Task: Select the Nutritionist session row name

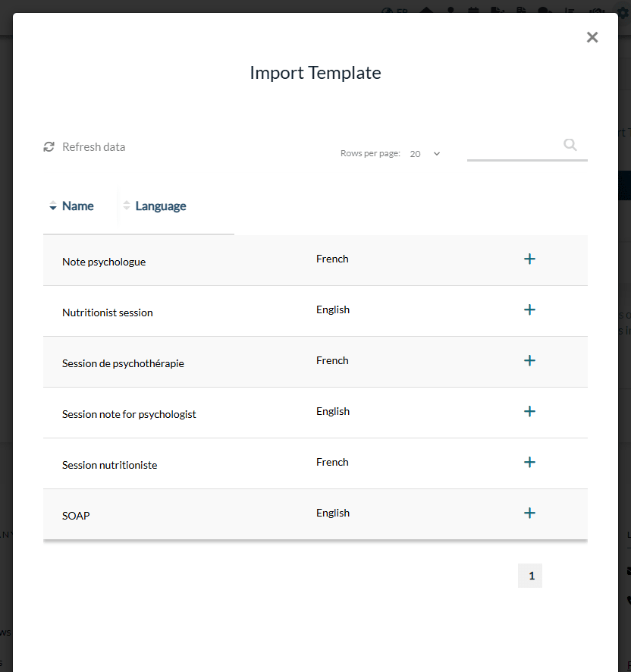Action: click(x=107, y=312)
